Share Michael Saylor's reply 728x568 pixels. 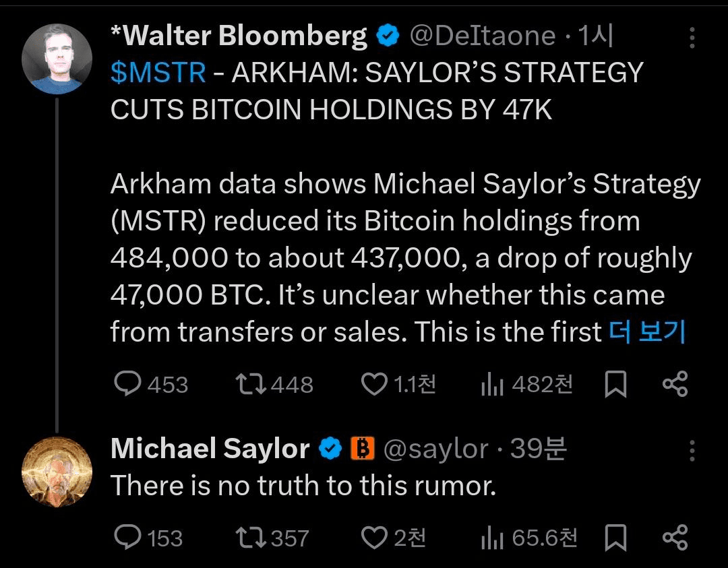(x=675, y=537)
